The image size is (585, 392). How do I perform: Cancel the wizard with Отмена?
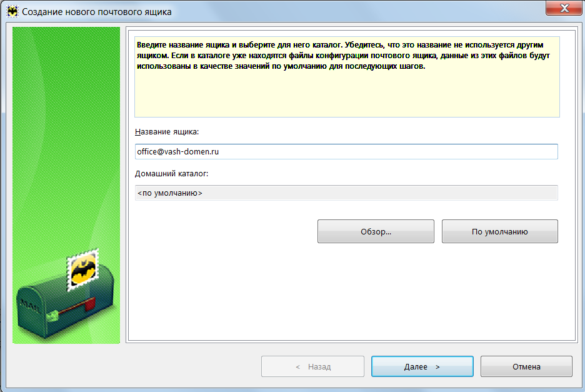[x=526, y=367]
